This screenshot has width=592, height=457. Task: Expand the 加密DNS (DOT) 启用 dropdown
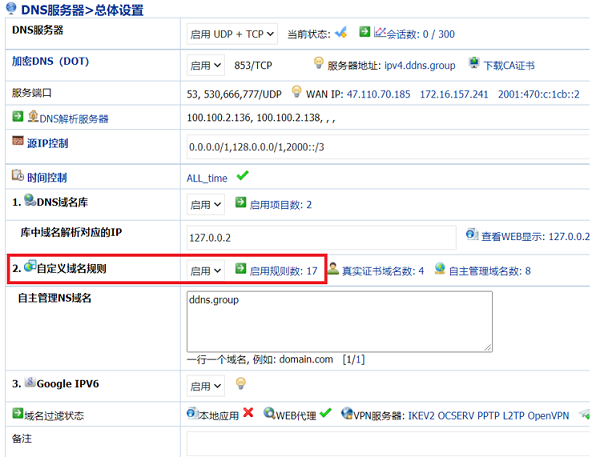click(205, 65)
